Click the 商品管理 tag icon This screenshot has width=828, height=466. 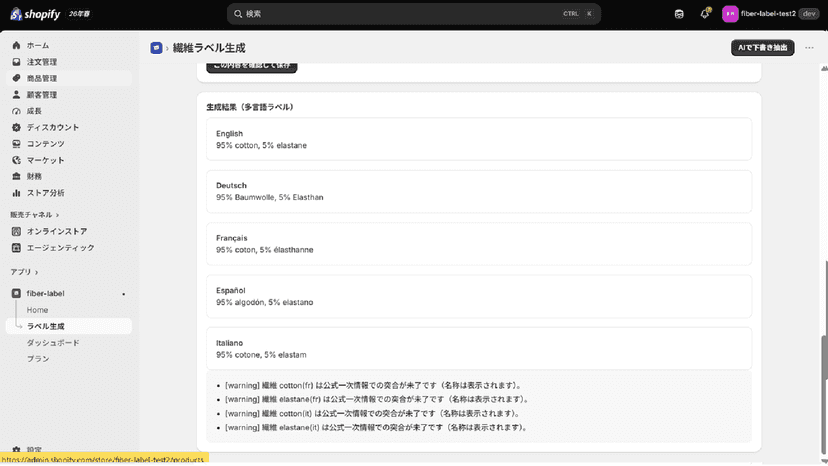coord(16,78)
